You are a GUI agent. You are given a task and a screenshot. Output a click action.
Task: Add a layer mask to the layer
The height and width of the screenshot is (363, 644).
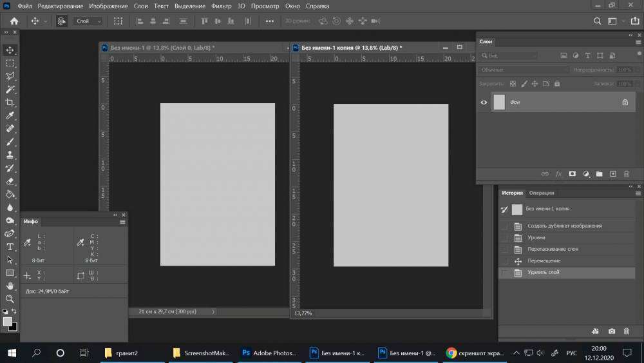pos(572,174)
